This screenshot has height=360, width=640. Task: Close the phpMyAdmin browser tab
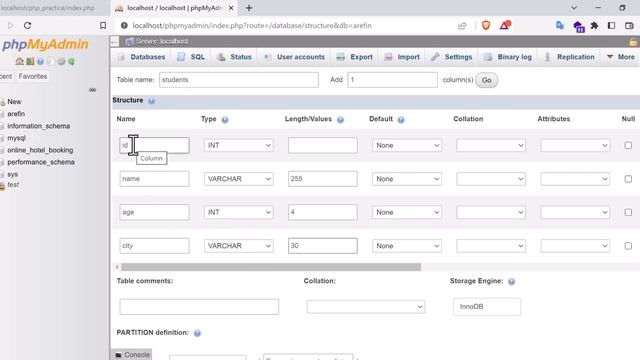[231, 8]
